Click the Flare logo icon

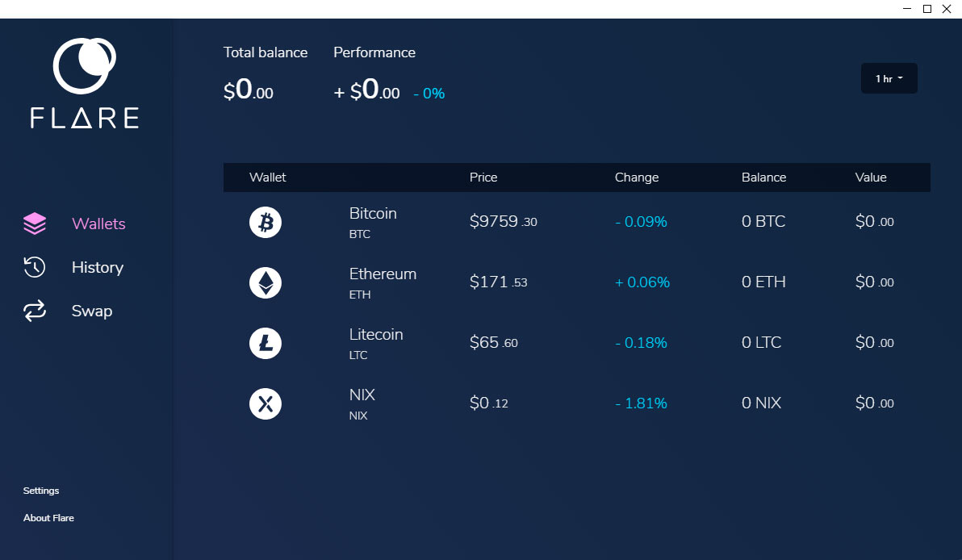85,65
